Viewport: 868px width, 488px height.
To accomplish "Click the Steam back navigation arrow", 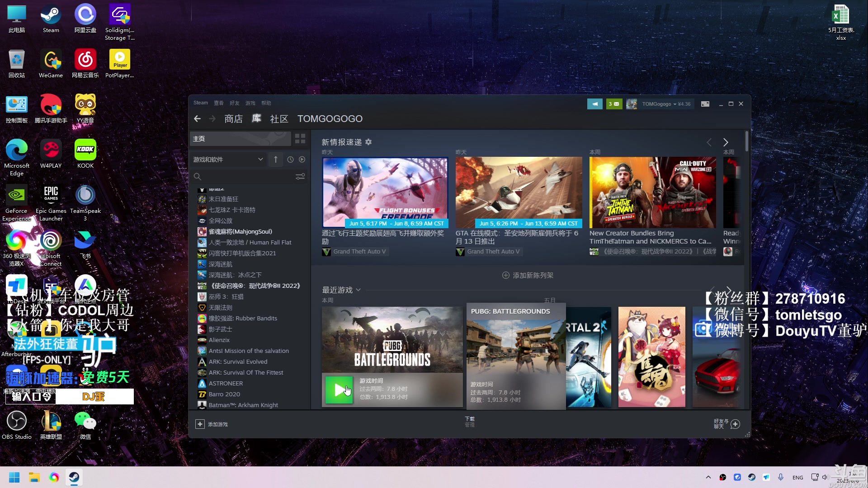I will [x=197, y=119].
